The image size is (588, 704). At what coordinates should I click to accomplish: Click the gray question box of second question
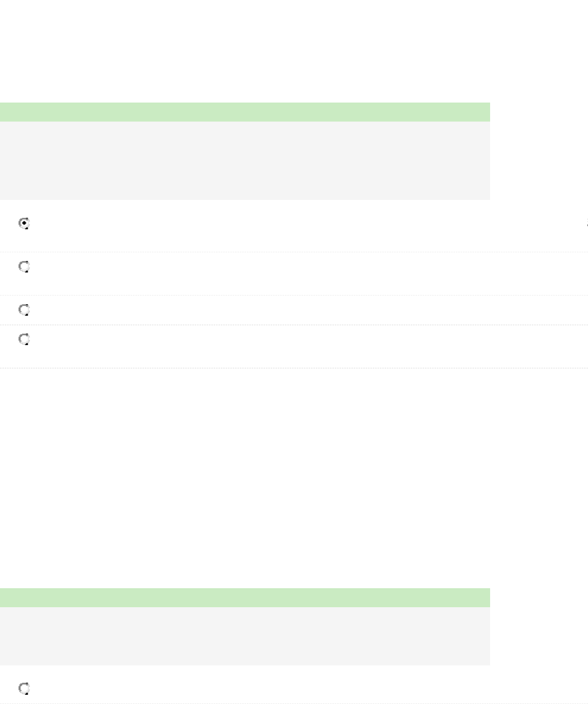click(245, 636)
